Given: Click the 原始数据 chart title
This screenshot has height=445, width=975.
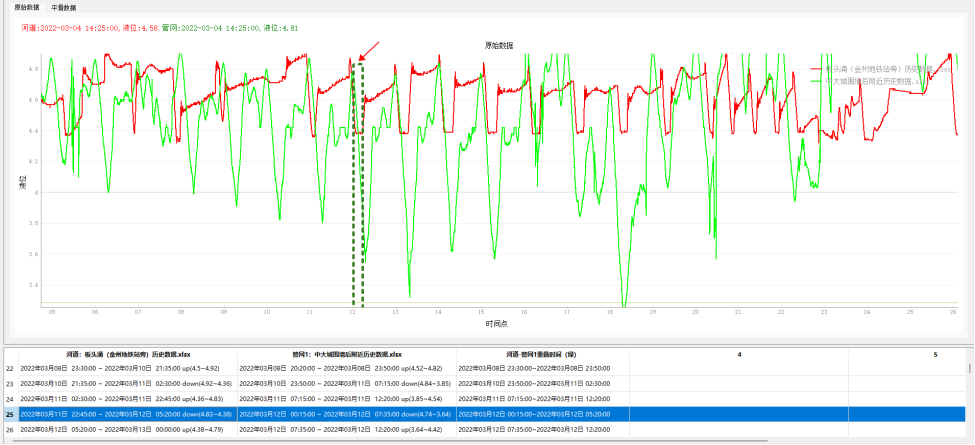Looking at the screenshot, I should pos(499,45).
